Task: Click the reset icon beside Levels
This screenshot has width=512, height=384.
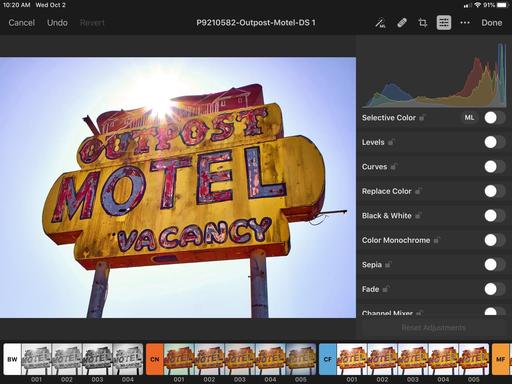Action: [391, 142]
